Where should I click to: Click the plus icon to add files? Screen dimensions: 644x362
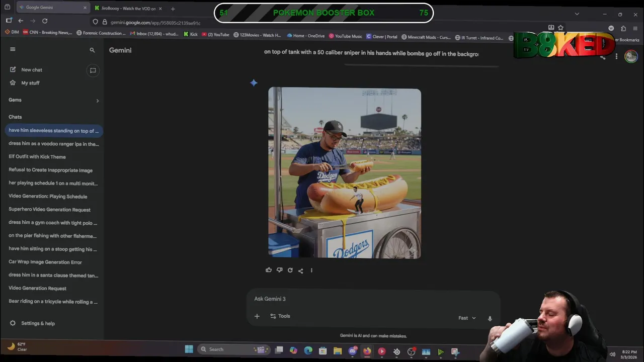(x=257, y=316)
